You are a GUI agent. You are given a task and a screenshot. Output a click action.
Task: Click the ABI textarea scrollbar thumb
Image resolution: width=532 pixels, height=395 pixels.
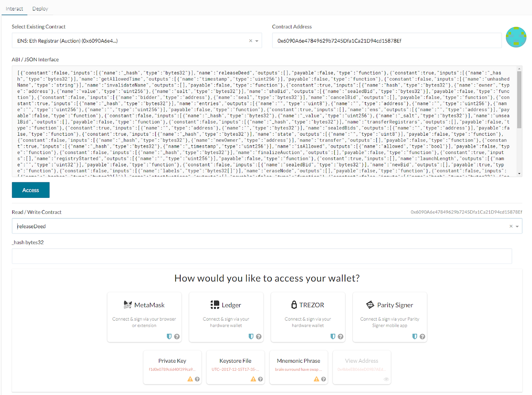[519, 100]
